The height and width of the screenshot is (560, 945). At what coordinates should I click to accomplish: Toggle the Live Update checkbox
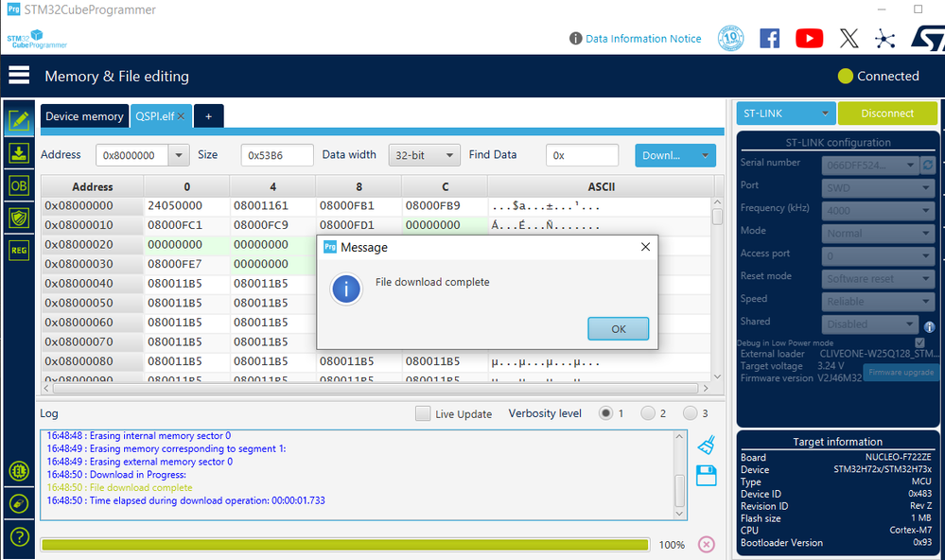click(x=423, y=413)
